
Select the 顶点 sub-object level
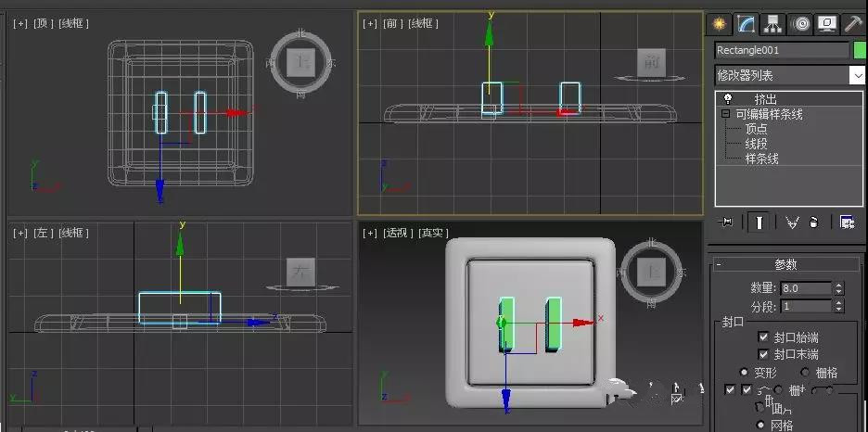click(756, 129)
